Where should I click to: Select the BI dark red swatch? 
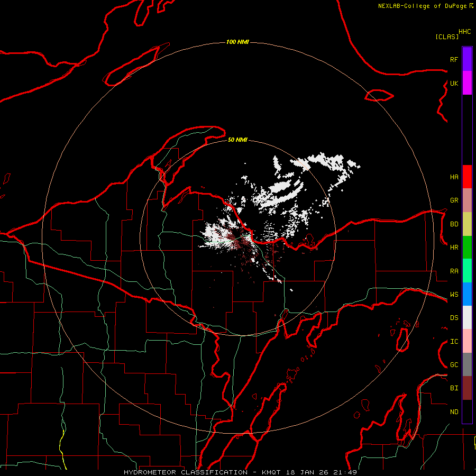(467, 388)
